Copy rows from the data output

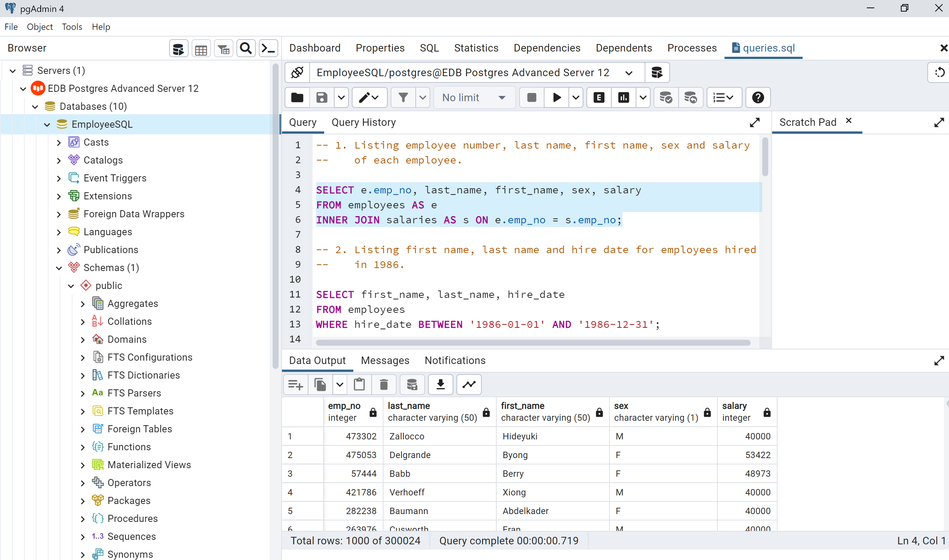point(320,385)
